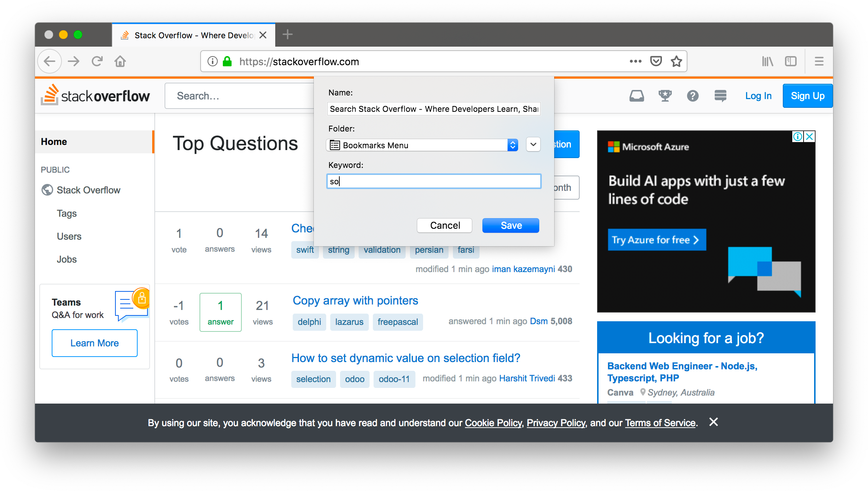Screen dimensions: 868x491
Task: Click Sign Up button top right
Action: (806, 95)
